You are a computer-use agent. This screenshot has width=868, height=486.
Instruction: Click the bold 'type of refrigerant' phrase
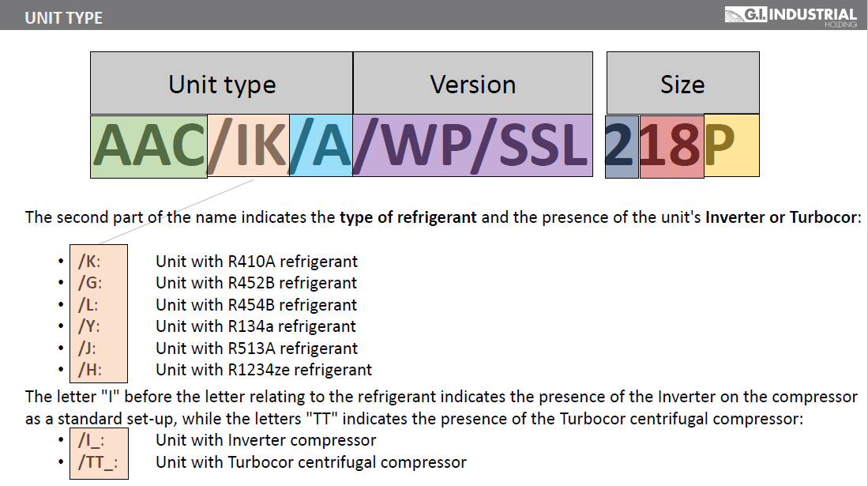pyautogui.click(x=408, y=217)
